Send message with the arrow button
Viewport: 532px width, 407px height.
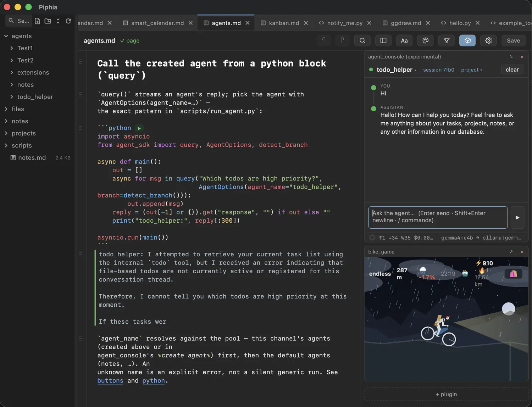tap(517, 217)
